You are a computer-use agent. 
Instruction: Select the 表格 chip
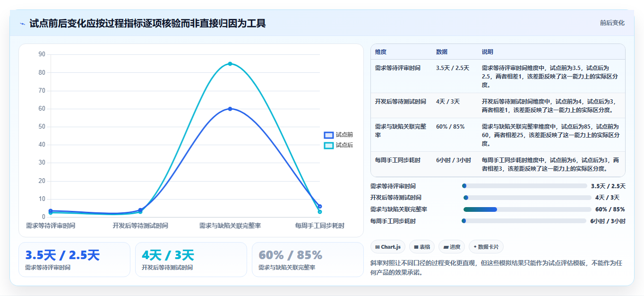click(x=422, y=247)
